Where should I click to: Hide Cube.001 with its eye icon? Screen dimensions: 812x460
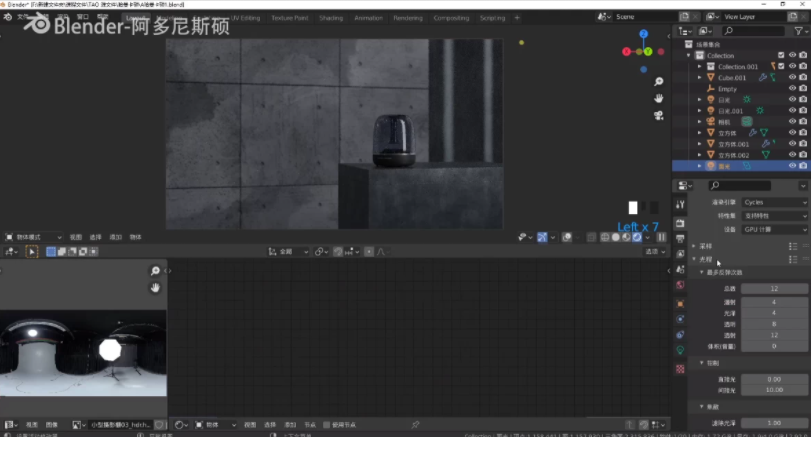click(792, 77)
